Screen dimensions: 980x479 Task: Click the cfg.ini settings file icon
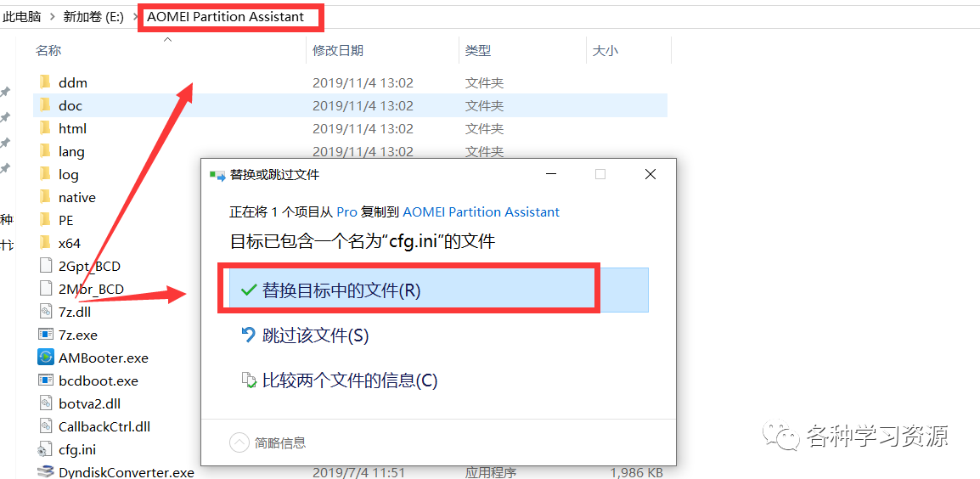(x=45, y=449)
